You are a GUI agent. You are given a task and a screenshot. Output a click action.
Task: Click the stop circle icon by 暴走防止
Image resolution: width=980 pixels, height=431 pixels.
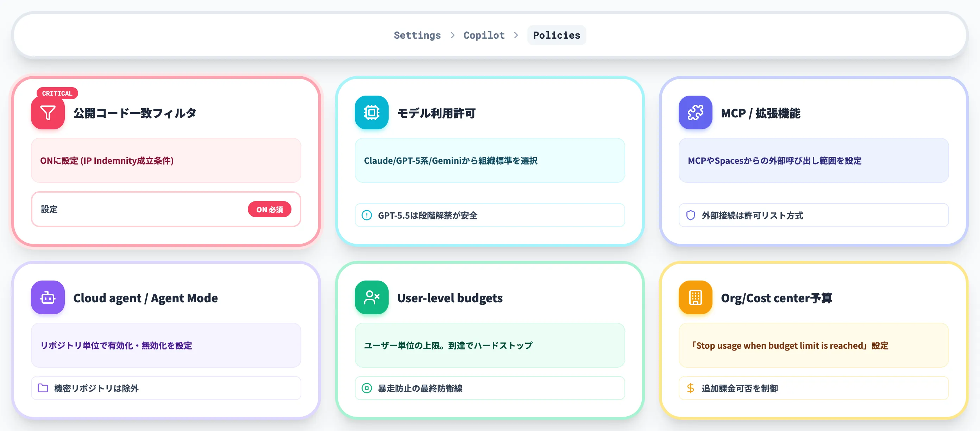pyautogui.click(x=366, y=388)
